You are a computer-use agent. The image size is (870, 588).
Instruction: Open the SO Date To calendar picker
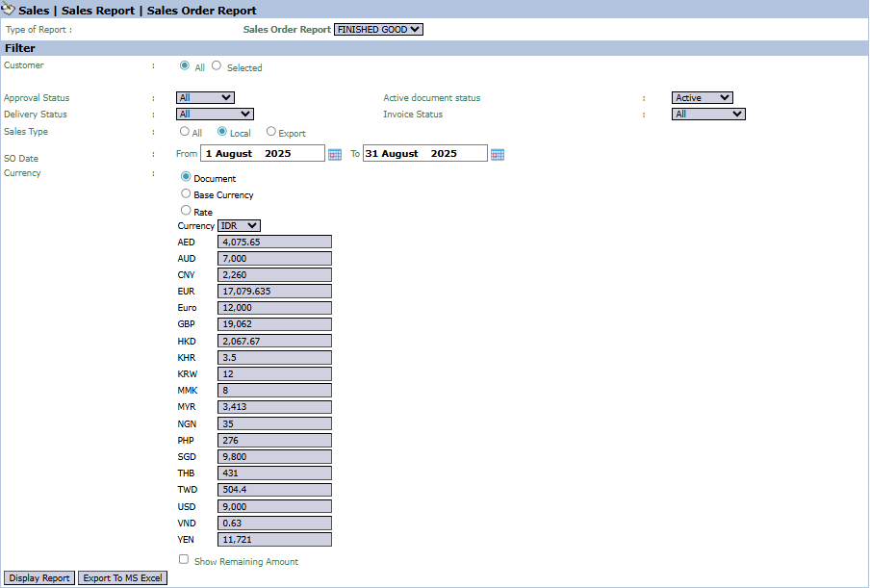pos(497,154)
